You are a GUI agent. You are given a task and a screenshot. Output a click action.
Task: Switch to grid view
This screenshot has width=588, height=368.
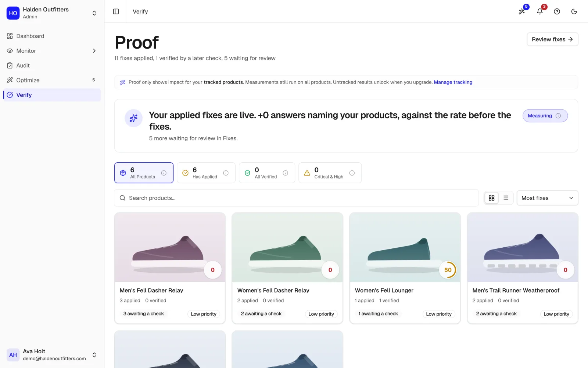492,198
